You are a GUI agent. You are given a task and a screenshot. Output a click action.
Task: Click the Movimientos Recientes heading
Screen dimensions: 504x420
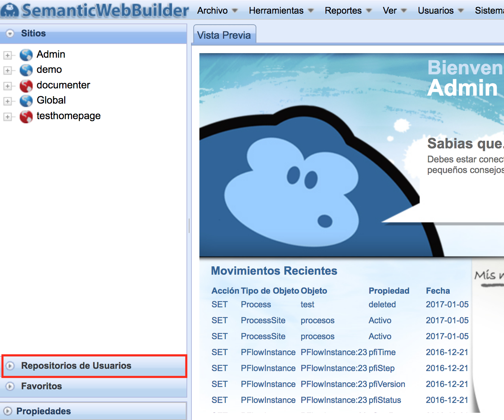274,271
